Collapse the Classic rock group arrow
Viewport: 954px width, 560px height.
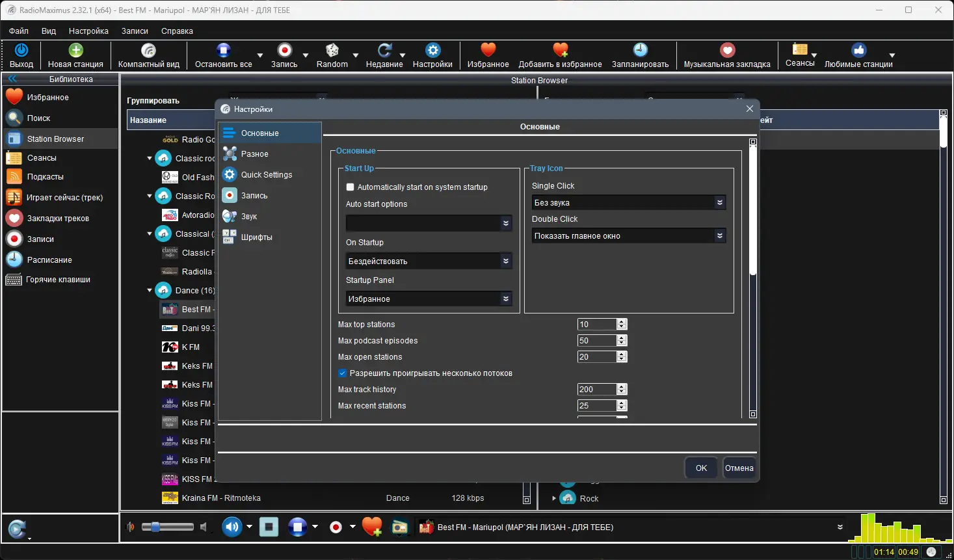pos(150,158)
